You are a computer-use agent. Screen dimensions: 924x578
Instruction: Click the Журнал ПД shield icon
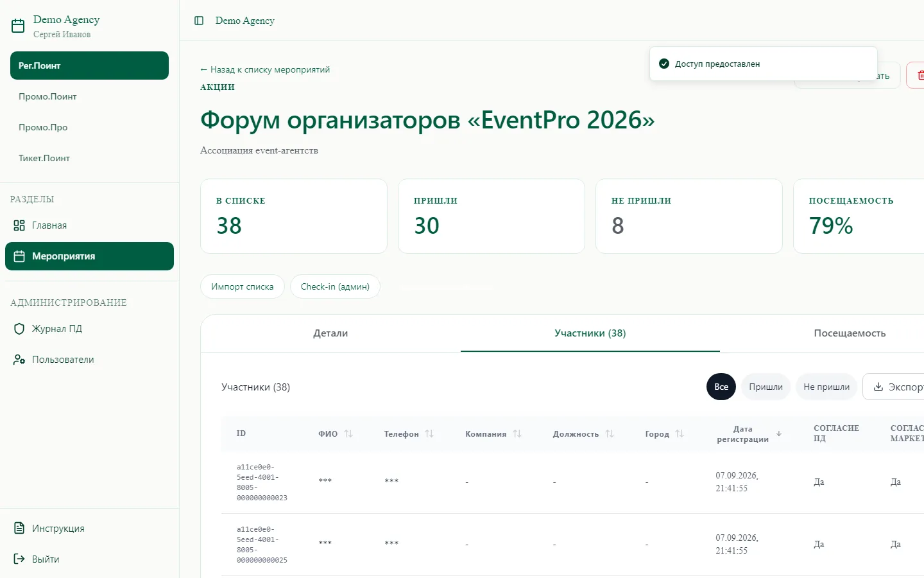pyautogui.click(x=19, y=329)
